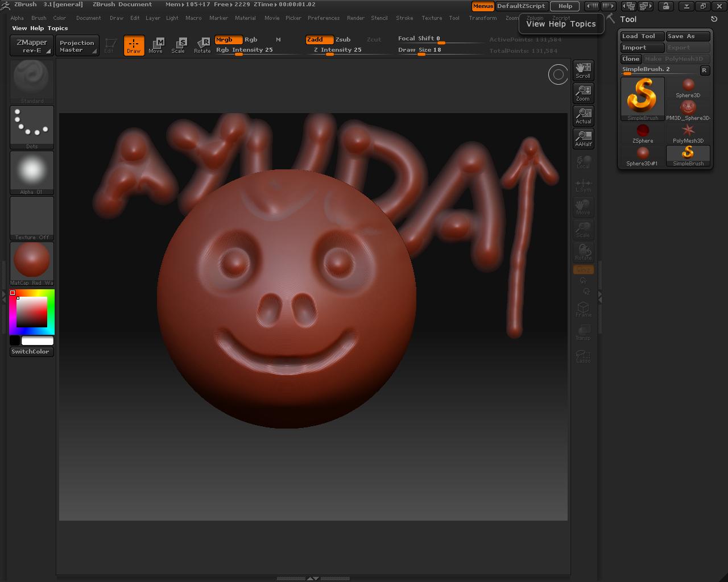Click the SwitchColor button
The width and height of the screenshot is (728, 582).
coord(32,352)
